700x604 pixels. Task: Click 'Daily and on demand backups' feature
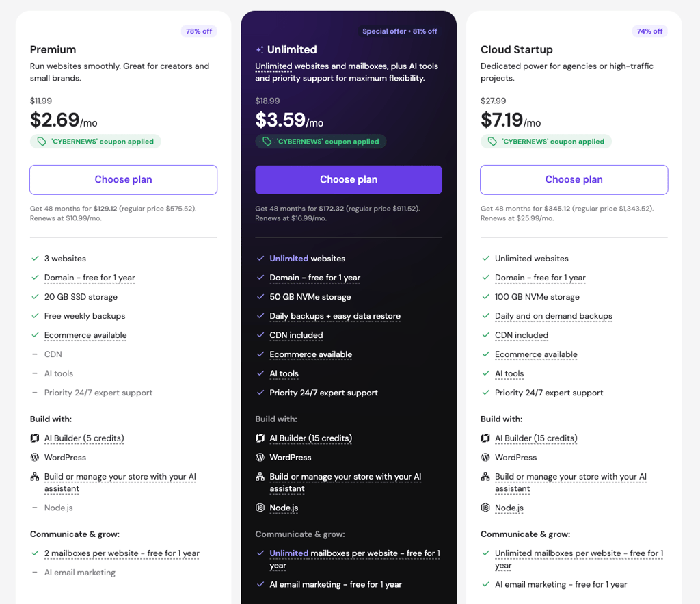coord(554,316)
